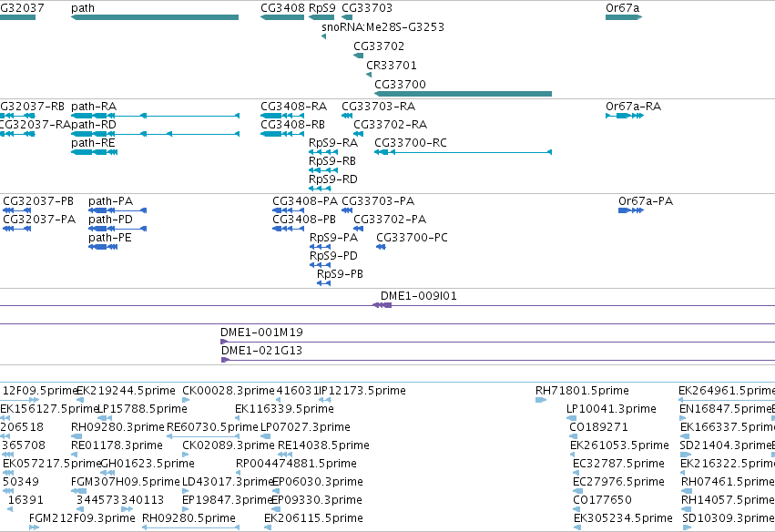This screenshot has width=775, height=532.
Task: Click the path-PD protein label
Action: pos(111,220)
